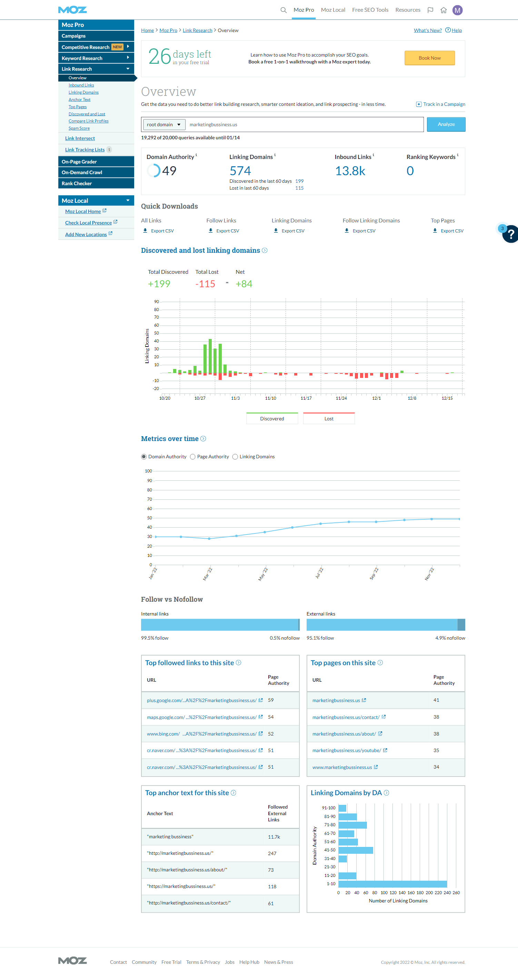This screenshot has width=518, height=980.
Task: Go to the home icon in header
Action: pos(444,10)
